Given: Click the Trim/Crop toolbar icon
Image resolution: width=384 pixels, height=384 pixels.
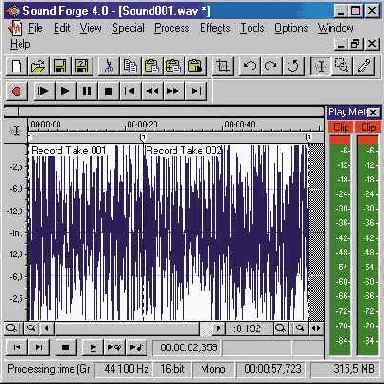Looking at the screenshot, I should (x=223, y=66).
